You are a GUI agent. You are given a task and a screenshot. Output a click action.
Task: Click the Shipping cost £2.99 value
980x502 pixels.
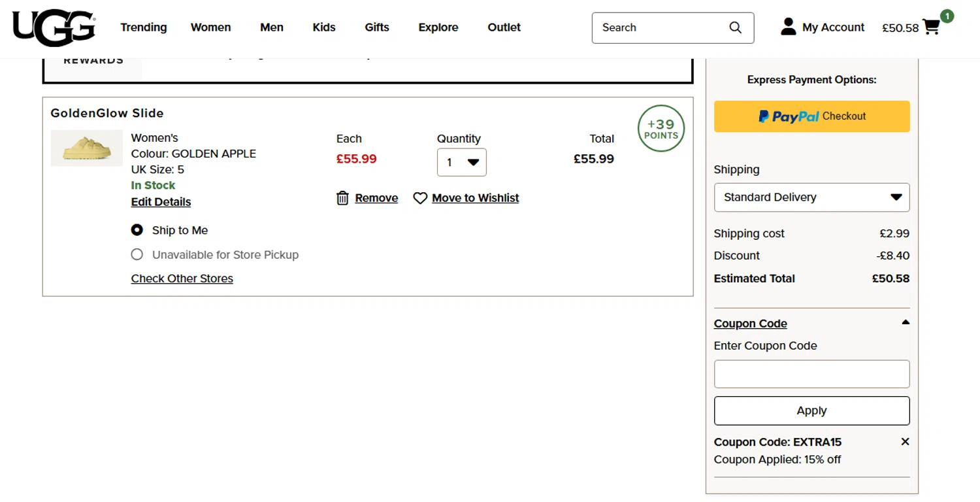tap(894, 233)
